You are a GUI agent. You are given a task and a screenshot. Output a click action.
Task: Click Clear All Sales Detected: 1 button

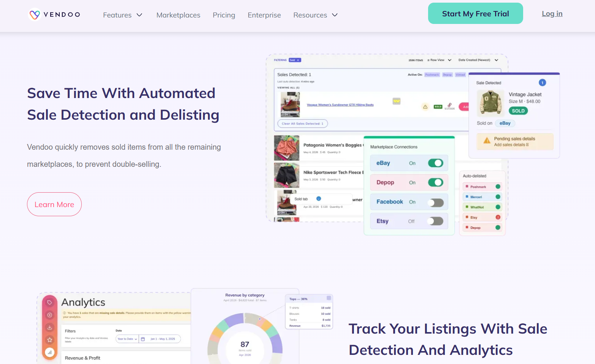303,123
